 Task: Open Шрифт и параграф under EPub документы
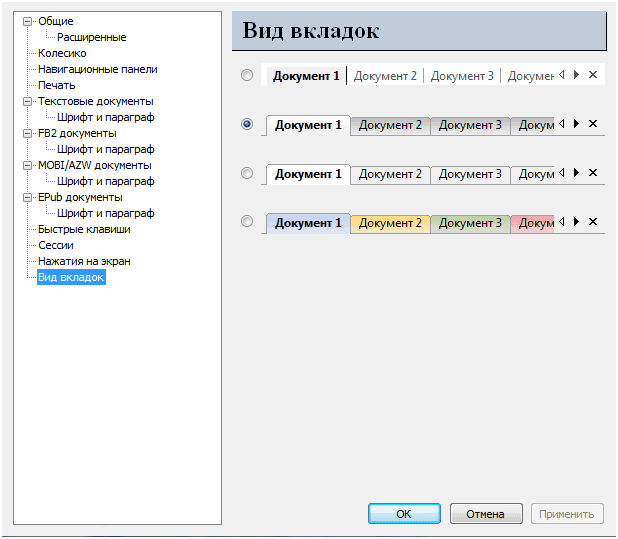click(x=106, y=213)
